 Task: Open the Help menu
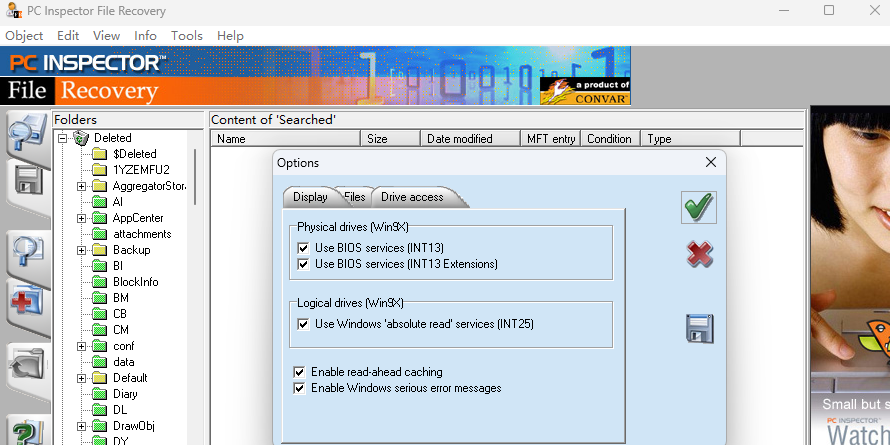coord(230,36)
